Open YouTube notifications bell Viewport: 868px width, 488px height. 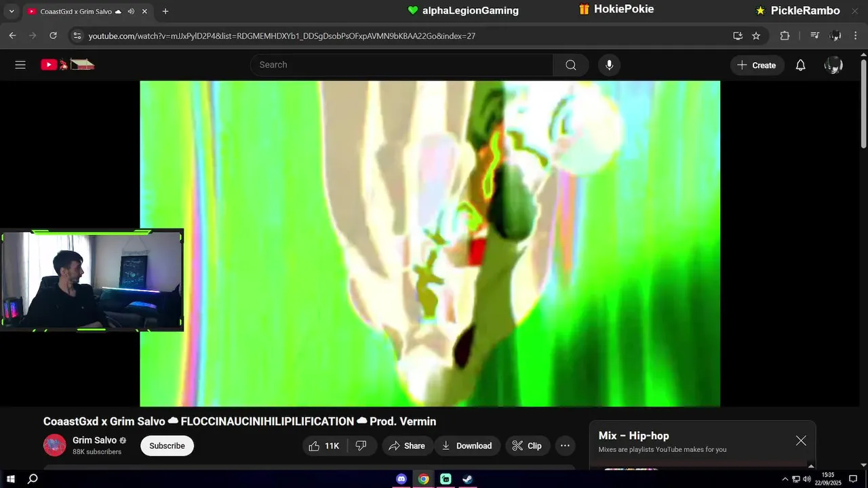(x=801, y=65)
